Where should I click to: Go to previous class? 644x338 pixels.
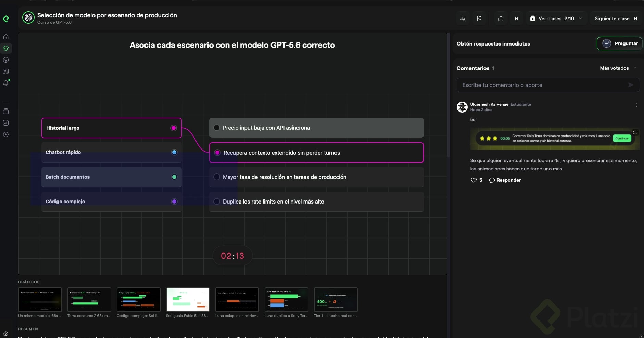pyautogui.click(x=517, y=18)
